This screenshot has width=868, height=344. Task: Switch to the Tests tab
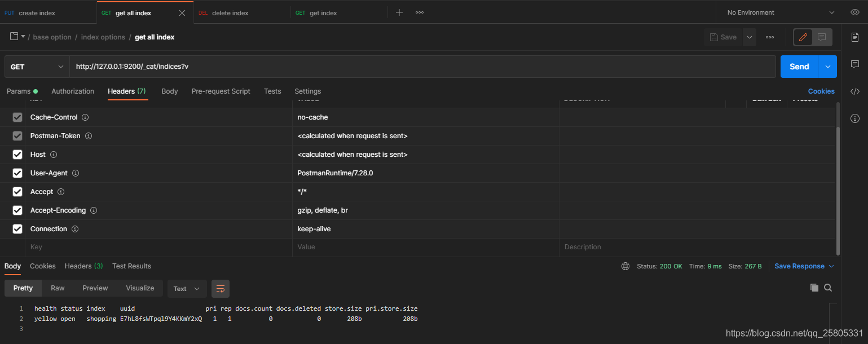(272, 91)
